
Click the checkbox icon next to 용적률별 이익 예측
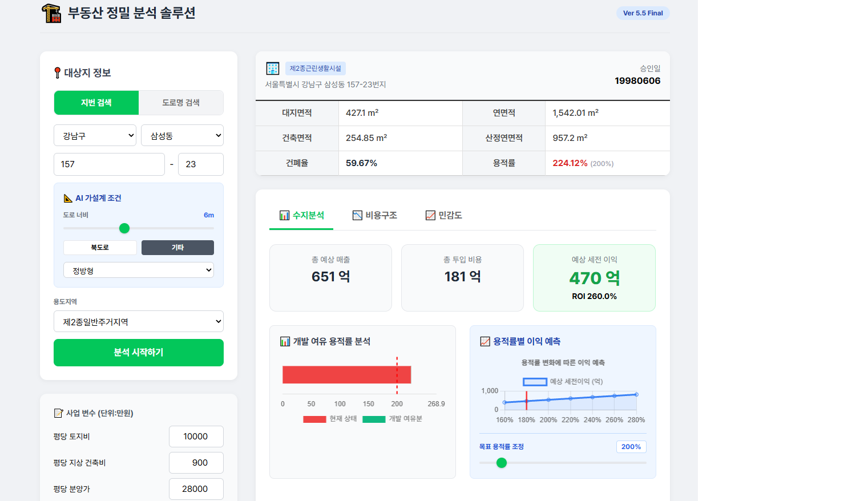(x=486, y=341)
